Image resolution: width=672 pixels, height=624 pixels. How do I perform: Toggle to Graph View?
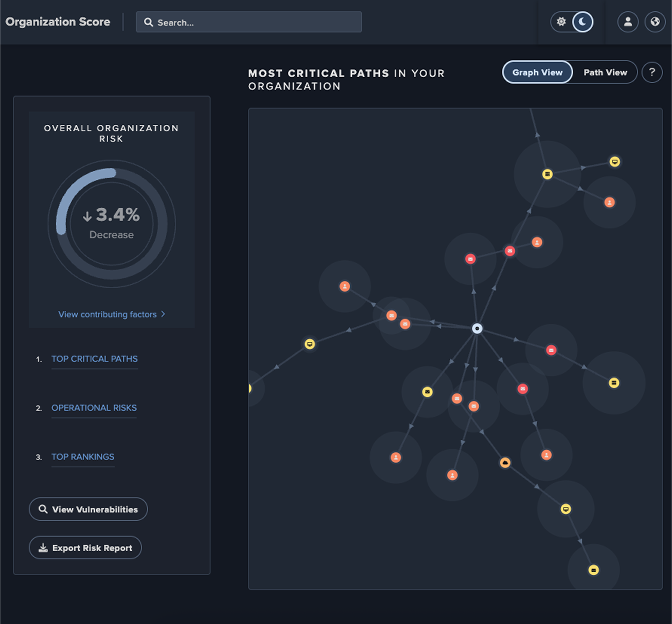537,73
